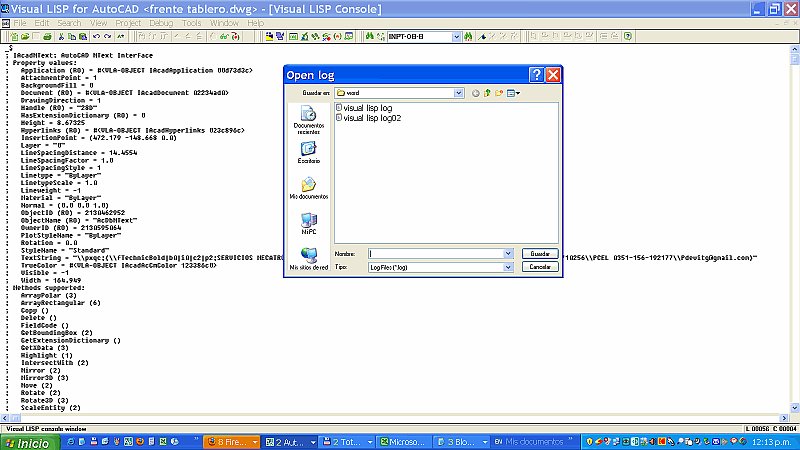Image resolution: width=800 pixels, height=450 pixels.
Task: Click the toolbar search text field
Action: pos(419,36)
